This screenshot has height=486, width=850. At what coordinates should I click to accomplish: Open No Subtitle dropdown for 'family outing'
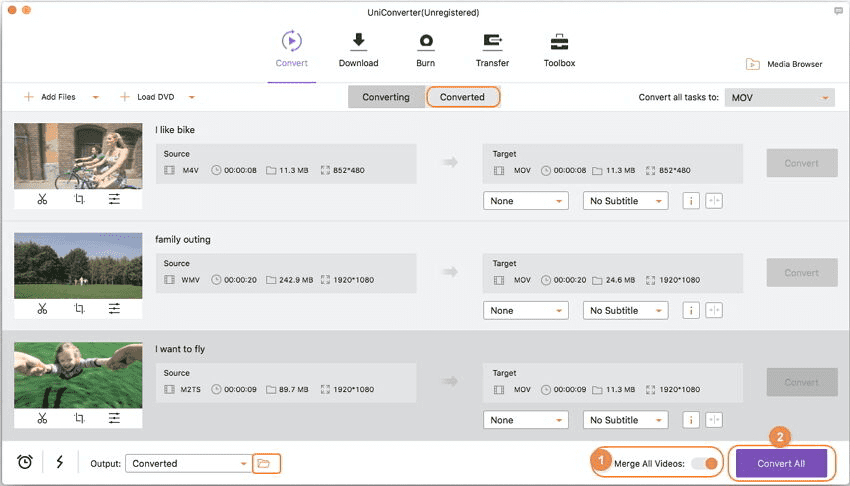[x=625, y=310]
